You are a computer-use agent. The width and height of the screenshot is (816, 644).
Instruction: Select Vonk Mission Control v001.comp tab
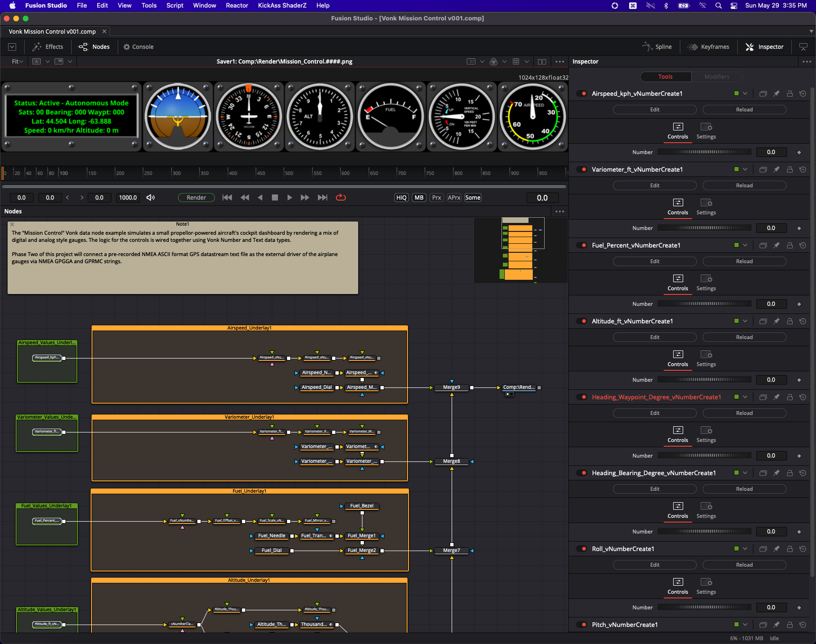[x=52, y=32]
